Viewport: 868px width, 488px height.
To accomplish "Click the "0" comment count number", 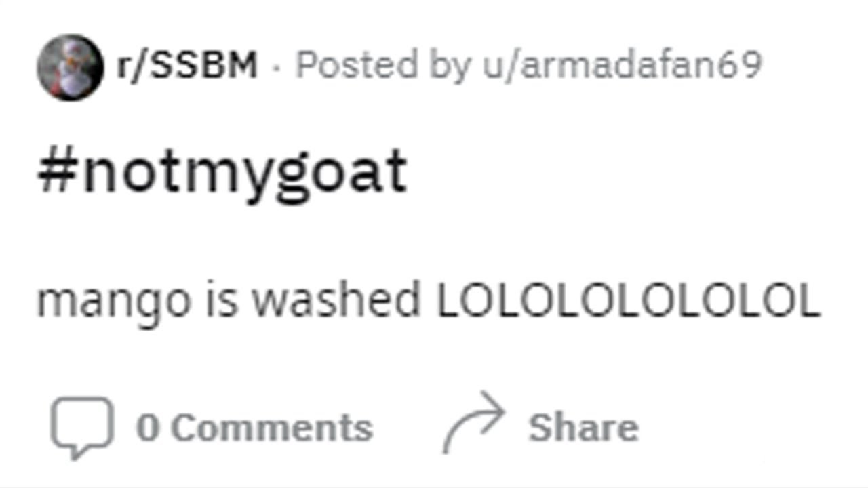I will click(149, 428).
